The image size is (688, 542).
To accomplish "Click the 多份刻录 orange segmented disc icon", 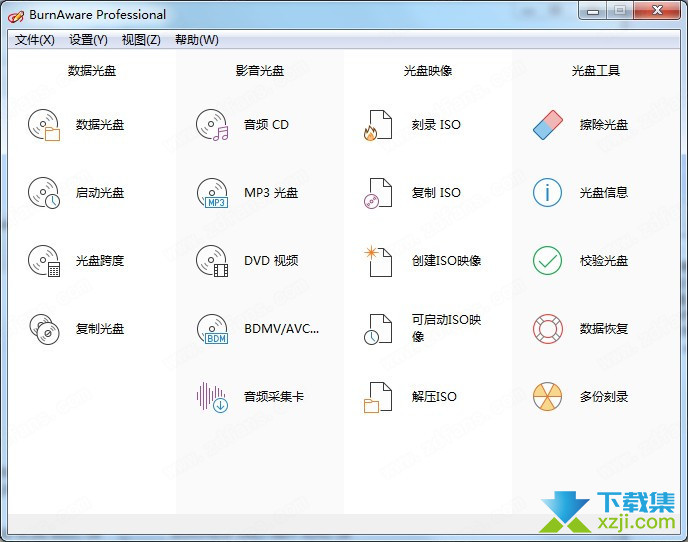I will [548, 397].
